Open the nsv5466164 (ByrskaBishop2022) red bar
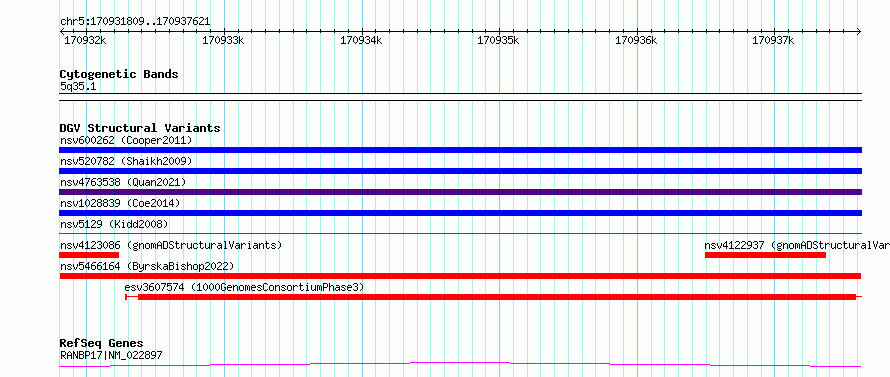890x377 pixels. pyautogui.click(x=460, y=276)
